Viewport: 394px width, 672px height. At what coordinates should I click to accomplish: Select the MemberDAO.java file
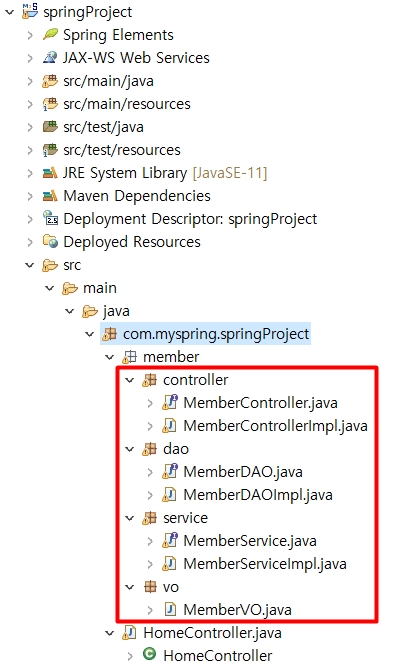(x=243, y=472)
